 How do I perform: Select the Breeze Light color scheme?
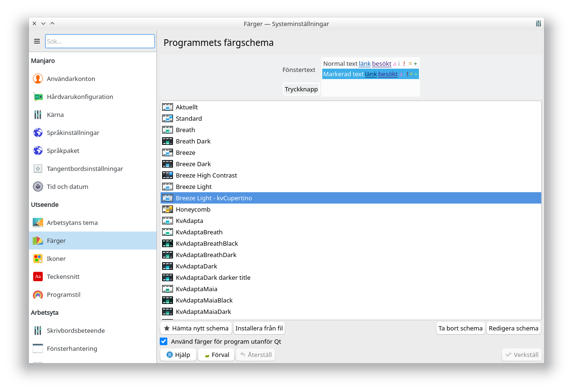(351, 187)
